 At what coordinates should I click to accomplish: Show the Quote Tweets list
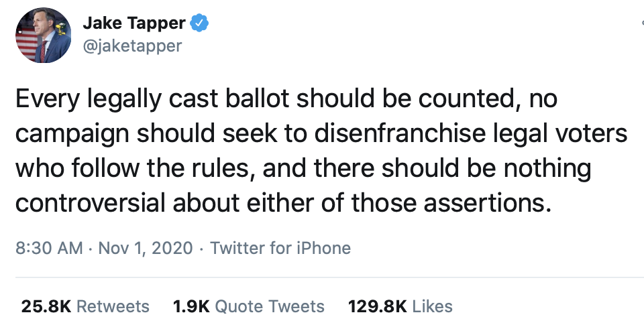[x=270, y=306]
